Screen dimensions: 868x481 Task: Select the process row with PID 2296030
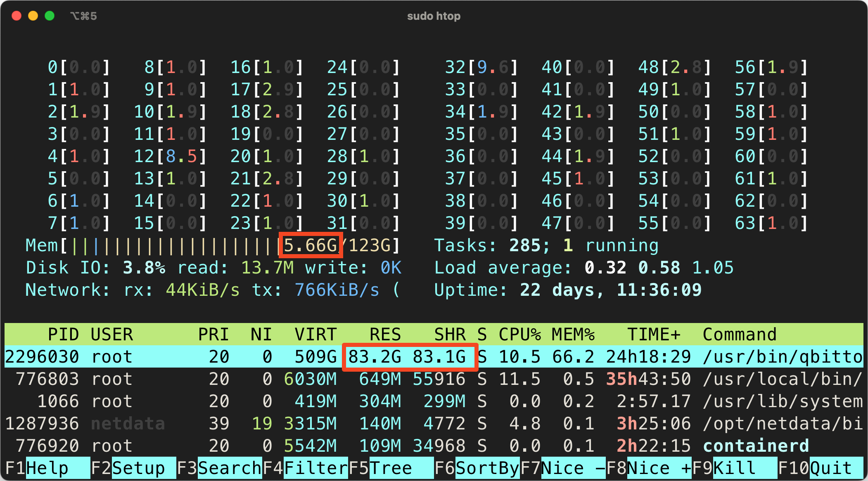point(434,357)
